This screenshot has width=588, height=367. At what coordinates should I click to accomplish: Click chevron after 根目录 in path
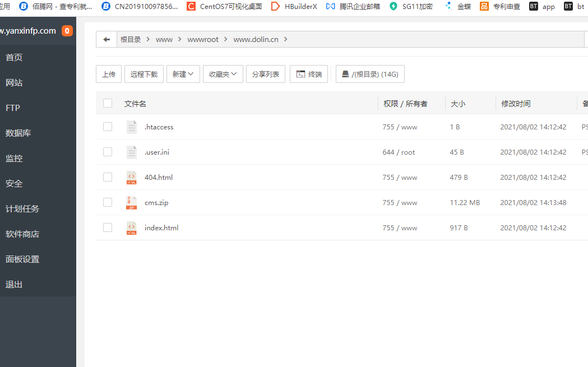coord(148,39)
